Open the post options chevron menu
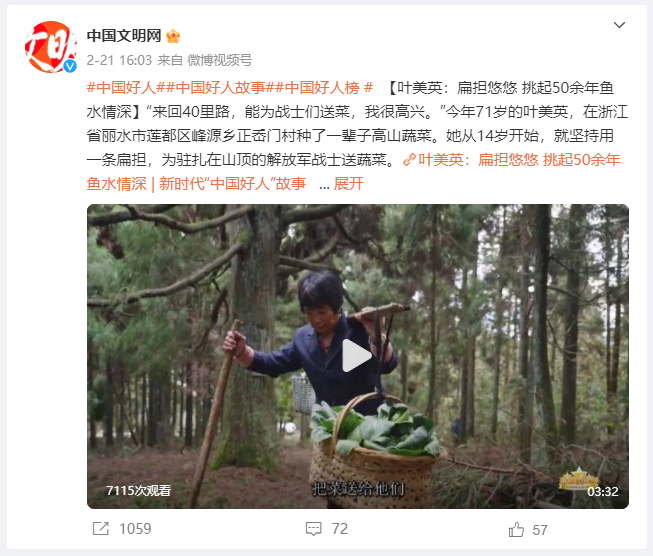The width and height of the screenshot is (653, 556). coord(619,25)
